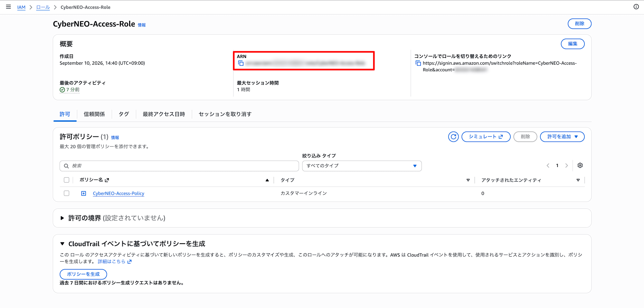Sort by アタッチされたエンティティ column arrow
644x308 pixels.
point(578,180)
